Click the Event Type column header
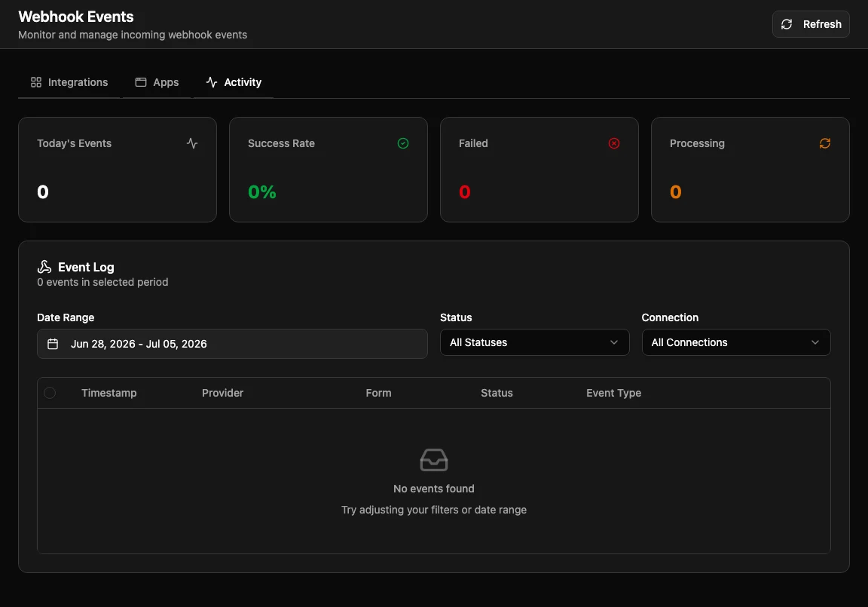The height and width of the screenshot is (607, 868). pyautogui.click(x=614, y=393)
